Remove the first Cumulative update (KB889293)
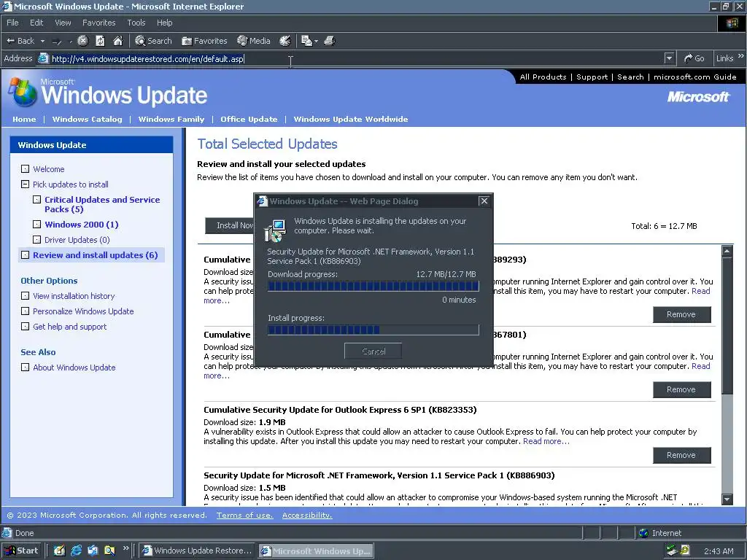 click(x=682, y=314)
